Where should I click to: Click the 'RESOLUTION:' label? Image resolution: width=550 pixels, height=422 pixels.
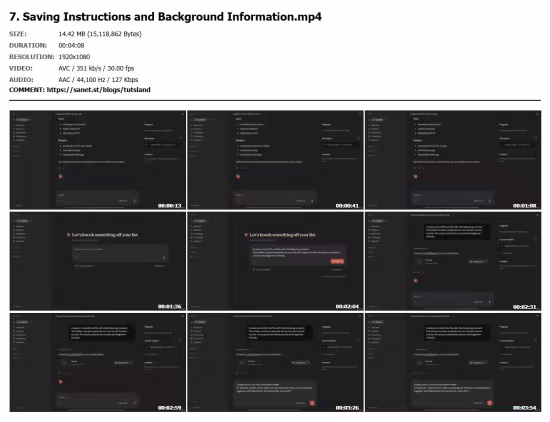[x=32, y=57]
